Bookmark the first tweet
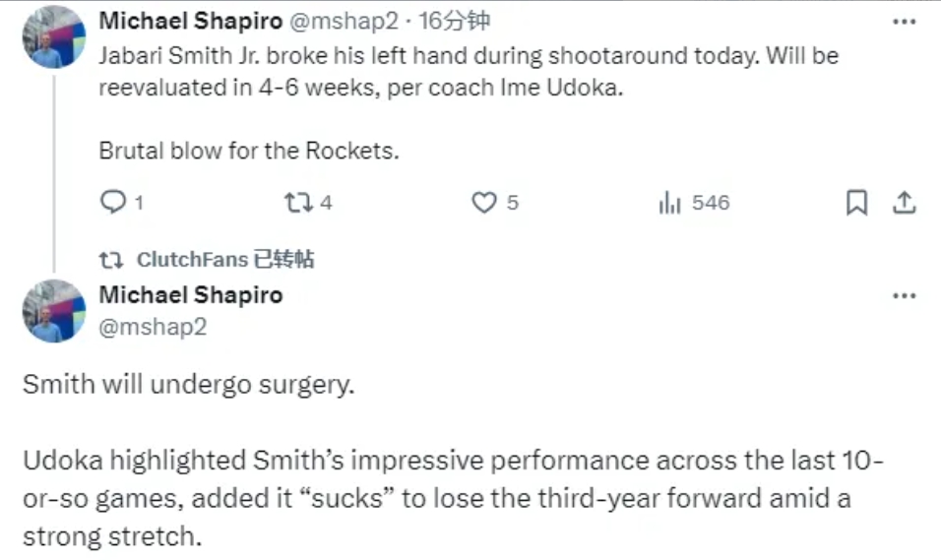The image size is (941, 560). 856,203
